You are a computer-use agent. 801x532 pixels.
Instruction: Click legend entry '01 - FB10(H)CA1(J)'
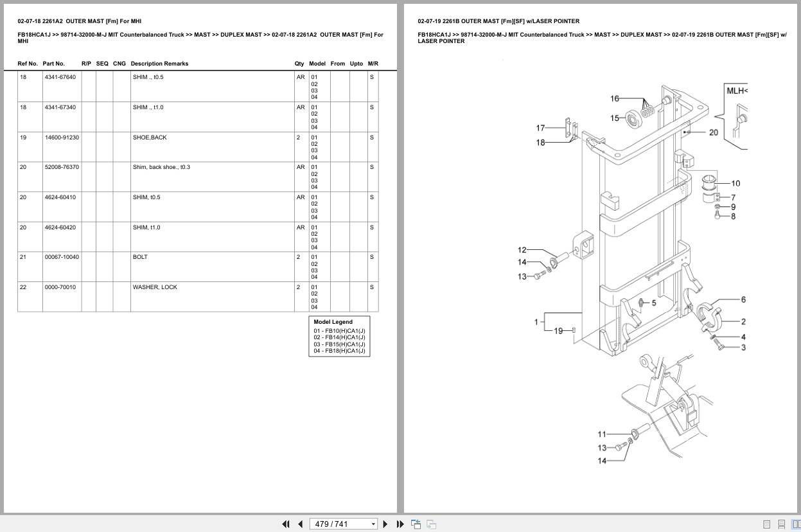pos(339,331)
